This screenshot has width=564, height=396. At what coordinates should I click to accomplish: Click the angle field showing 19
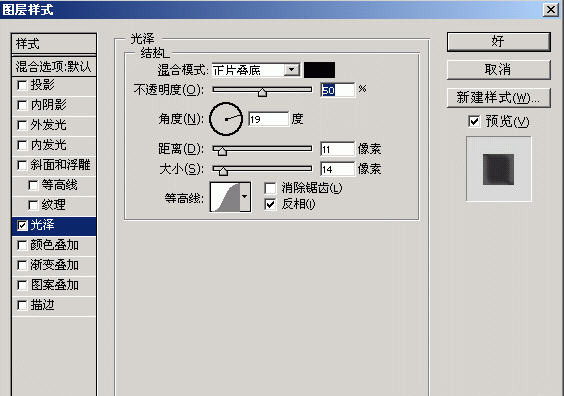(x=268, y=119)
